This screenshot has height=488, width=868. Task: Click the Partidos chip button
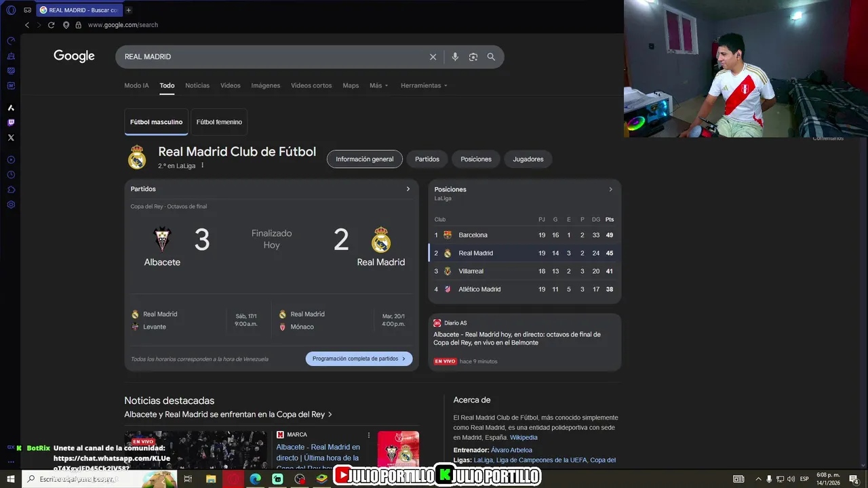[427, 159]
